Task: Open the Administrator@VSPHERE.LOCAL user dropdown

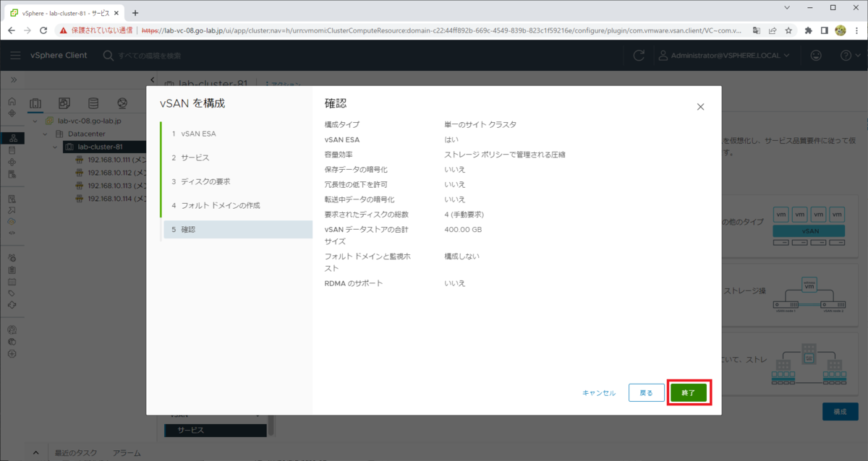Action: tap(723, 56)
